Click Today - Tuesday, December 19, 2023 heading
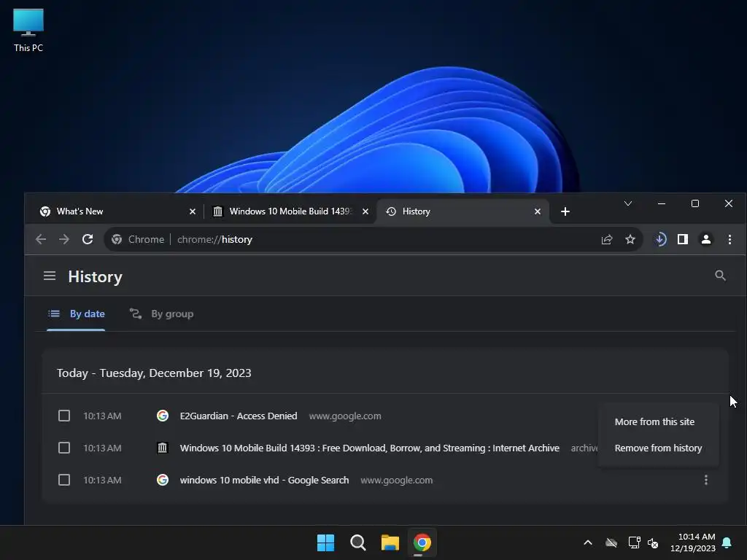 [154, 373]
